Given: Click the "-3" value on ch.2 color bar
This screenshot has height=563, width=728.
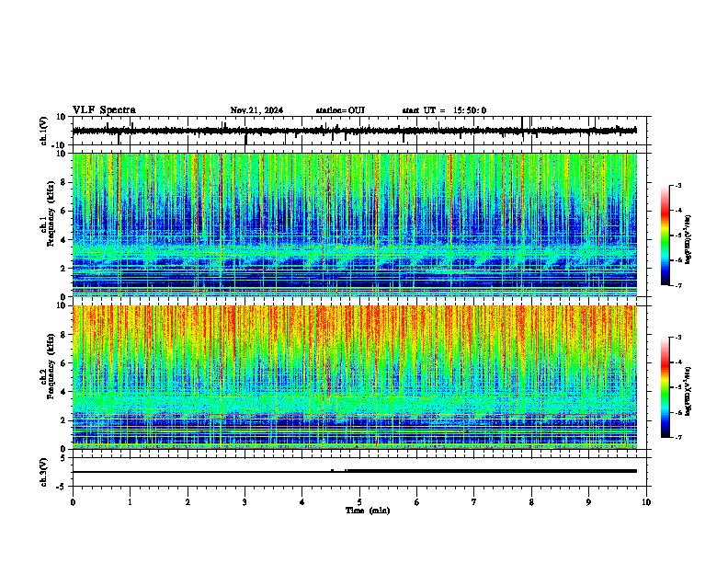Looking at the screenshot, I should click(x=678, y=338).
